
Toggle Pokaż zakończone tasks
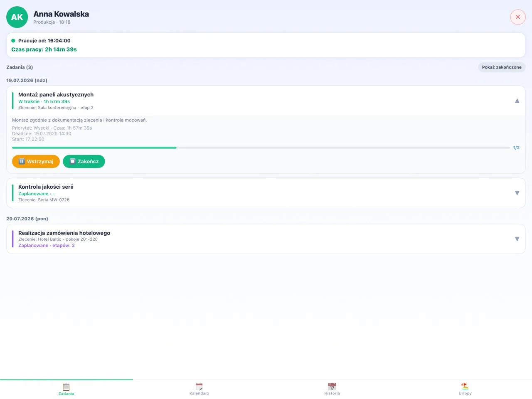coord(502,67)
